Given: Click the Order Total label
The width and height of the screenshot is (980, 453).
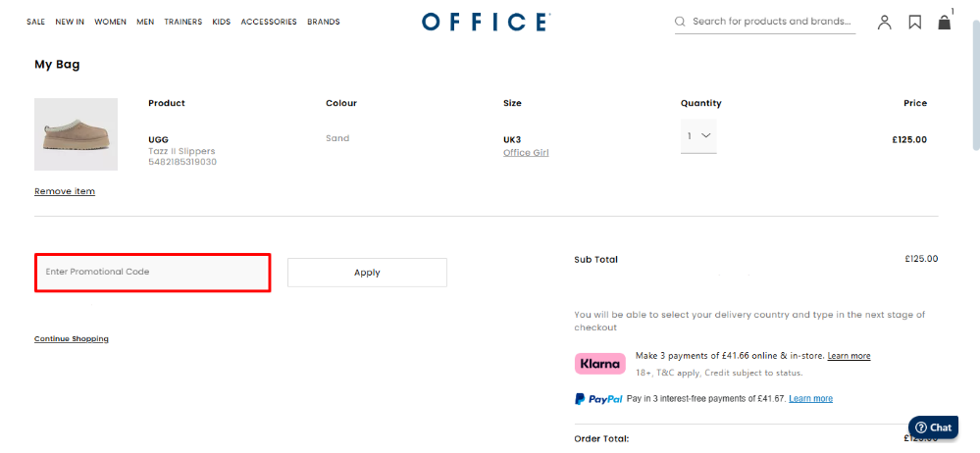Looking at the screenshot, I should tap(601, 438).
